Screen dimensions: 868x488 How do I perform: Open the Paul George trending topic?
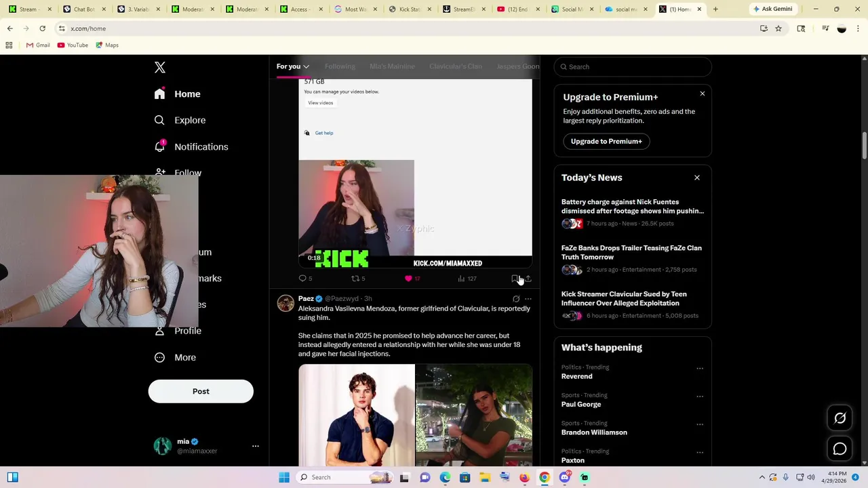pyautogui.click(x=581, y=405)
